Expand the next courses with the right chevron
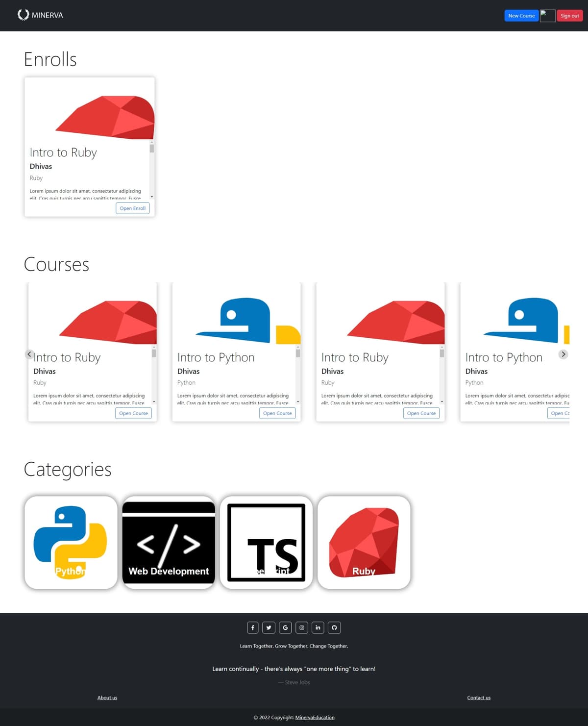 point(563,354)
